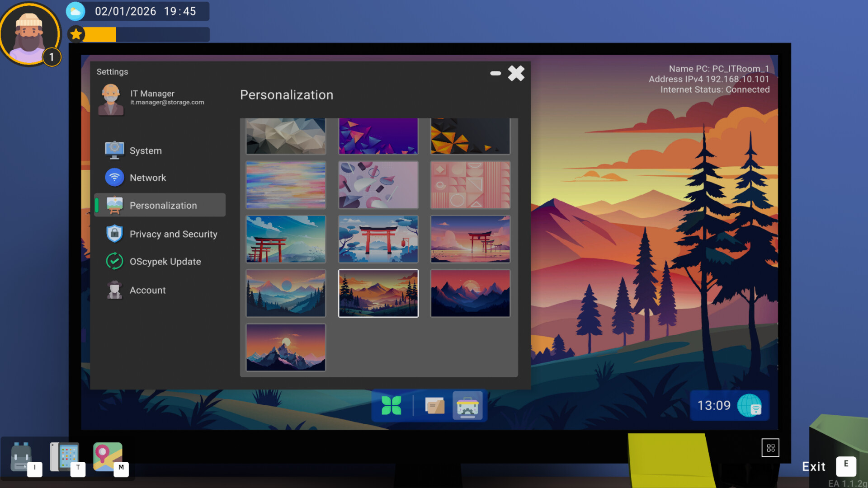Screen dimensions: 868x488
Task: Click the yellow experience progress bar
Action: tap(99, 34)
